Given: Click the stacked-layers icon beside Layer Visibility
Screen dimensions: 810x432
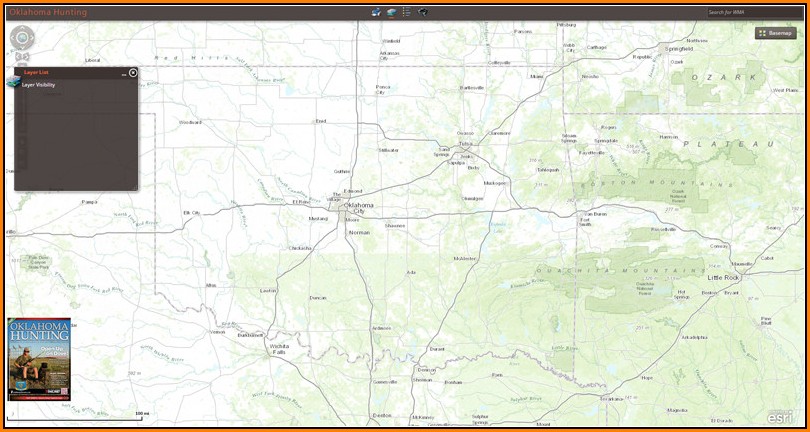Looking at the screenshot, I should click(13, 82).
